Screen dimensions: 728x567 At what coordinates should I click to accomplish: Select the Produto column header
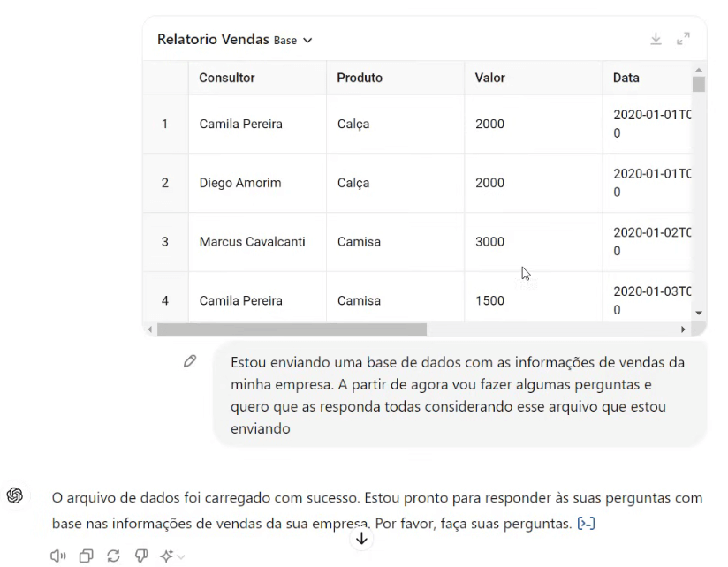[x=395, y=78]
